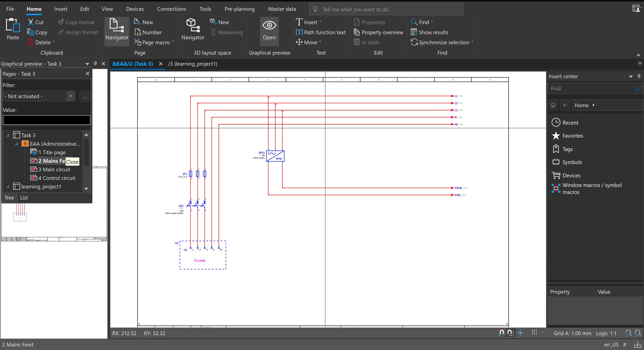Collapse the Task 3 project tree node
Screen dimensions: 644x350
pos(8,135)
